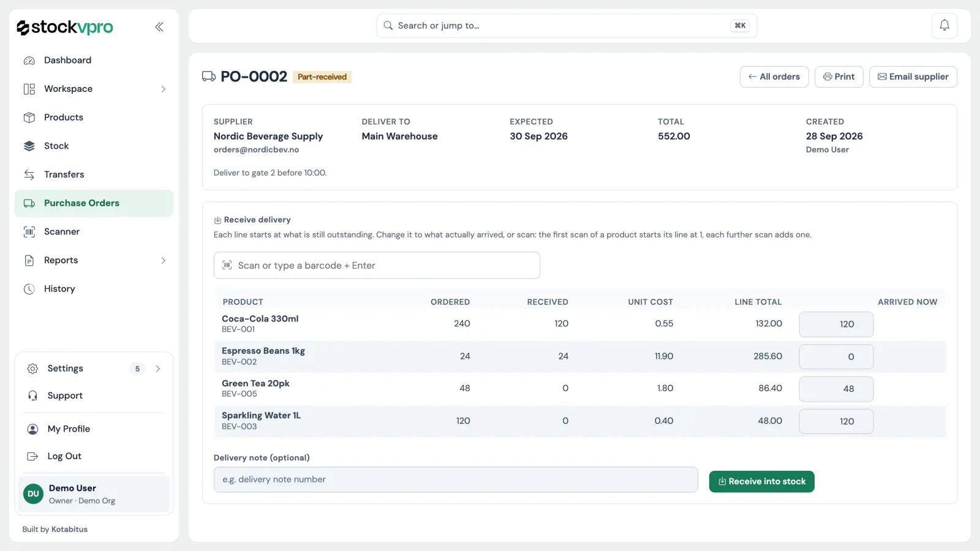The height and width of the screenshot is (551, 980).
Task: Click the ARRIVED NOW column header
Action: pos(907,302)
